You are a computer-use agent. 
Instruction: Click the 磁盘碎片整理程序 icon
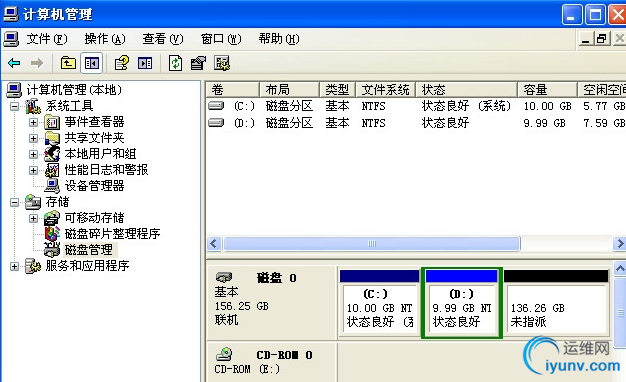pos(52,234)
